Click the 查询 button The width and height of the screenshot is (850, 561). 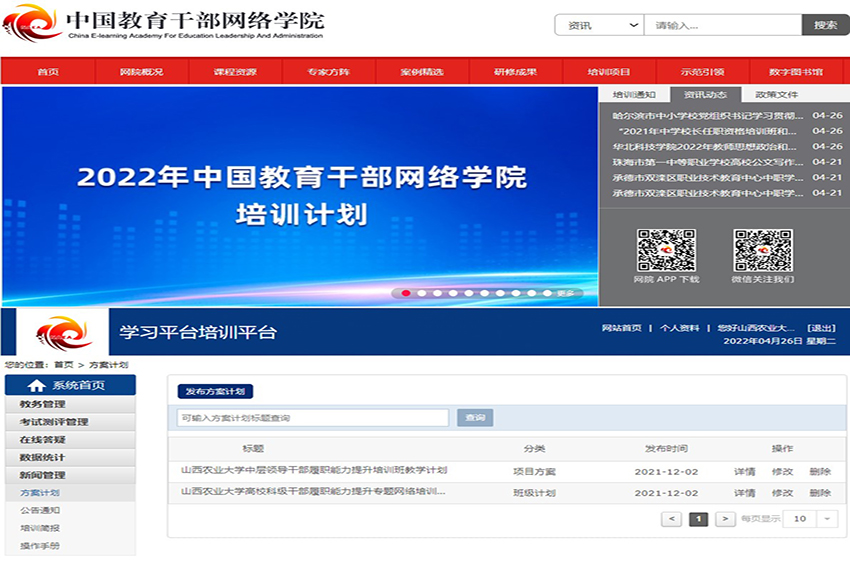coord(475,418)
